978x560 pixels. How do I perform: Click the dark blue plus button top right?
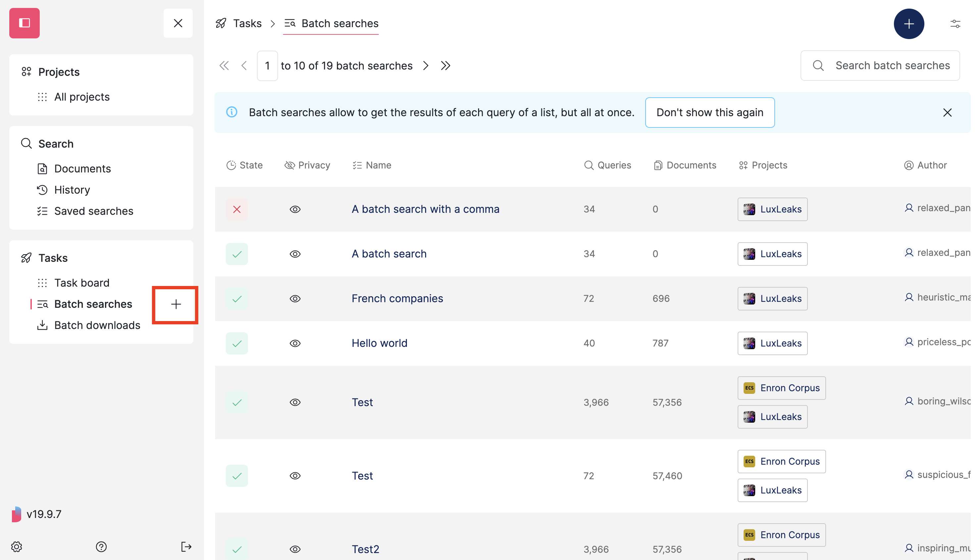tap(909, 23)
